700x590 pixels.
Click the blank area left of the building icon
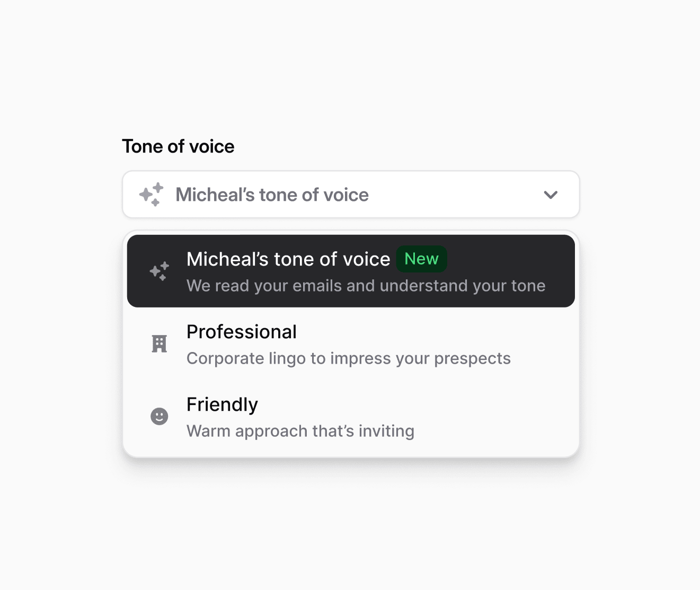click(137, 344)
